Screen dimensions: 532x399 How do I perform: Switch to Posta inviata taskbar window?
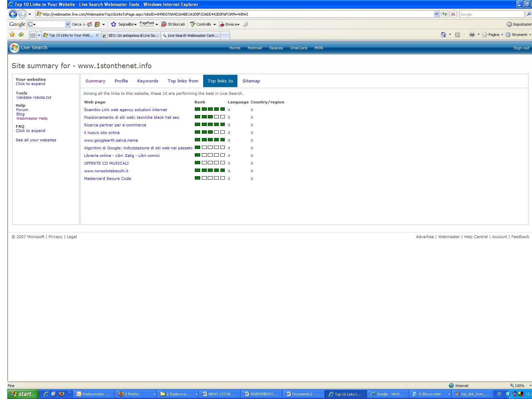[x=94, y=394]
